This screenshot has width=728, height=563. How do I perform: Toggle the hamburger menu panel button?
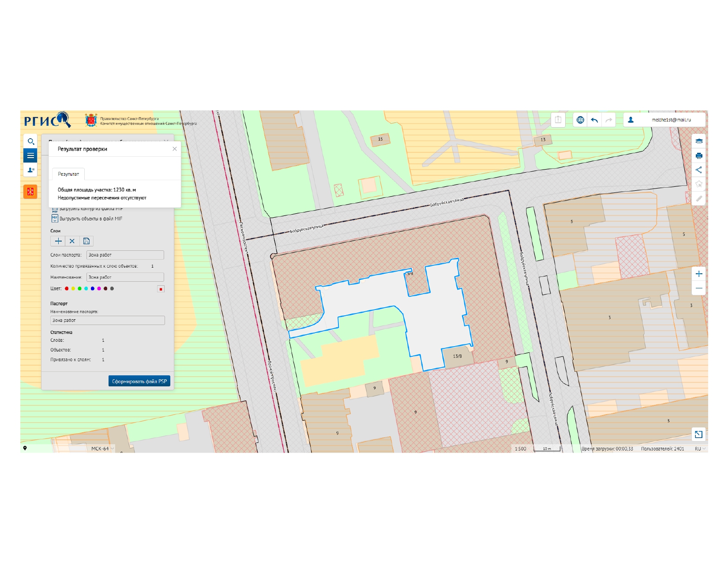click(x=30, y=155)
